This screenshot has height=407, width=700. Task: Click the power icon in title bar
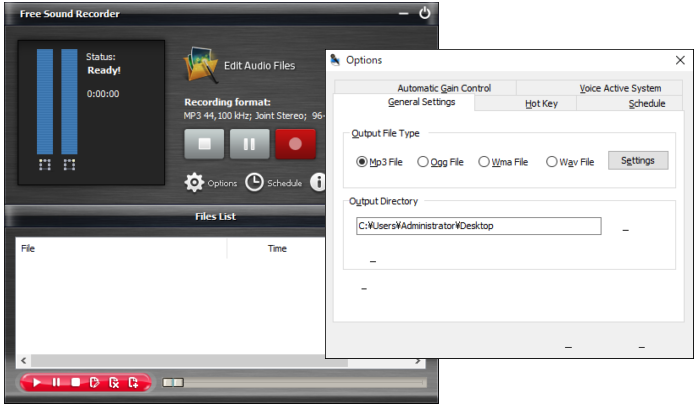pos(424,13)
